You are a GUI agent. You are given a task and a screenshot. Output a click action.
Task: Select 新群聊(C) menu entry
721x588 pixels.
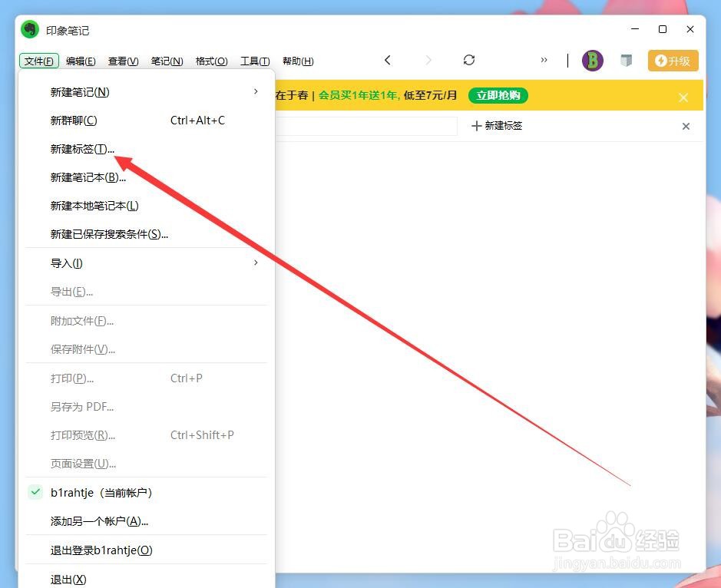pos(146,121)
